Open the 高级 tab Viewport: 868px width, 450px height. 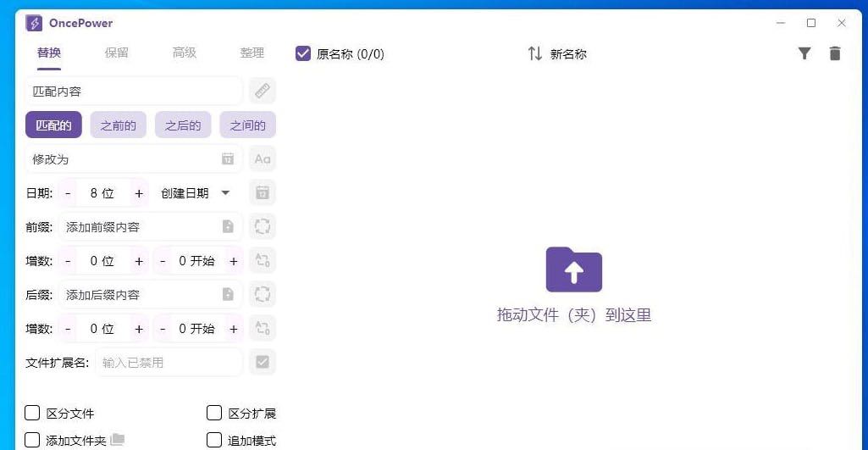click(185, 53)
